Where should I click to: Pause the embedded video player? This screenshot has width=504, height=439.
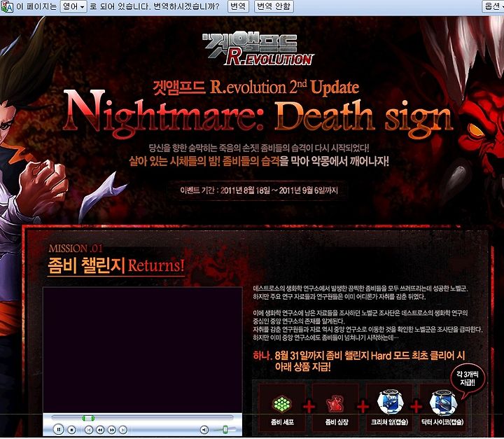(x=58, y=429)
